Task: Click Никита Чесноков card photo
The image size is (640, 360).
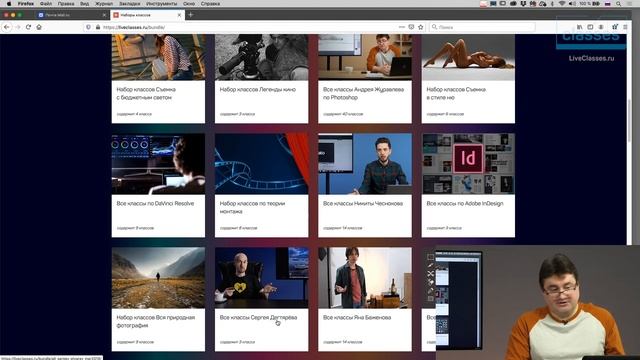Action: click(x=365, y=164)
